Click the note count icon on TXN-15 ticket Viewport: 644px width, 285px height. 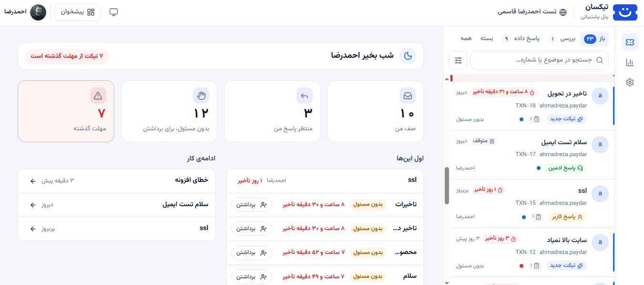tap(536, 217)
